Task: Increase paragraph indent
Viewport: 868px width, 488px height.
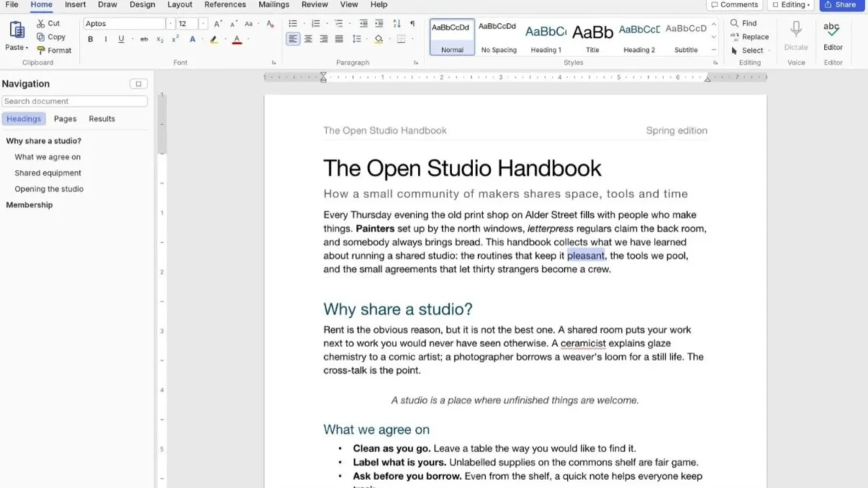Action: tap(378, 24)
